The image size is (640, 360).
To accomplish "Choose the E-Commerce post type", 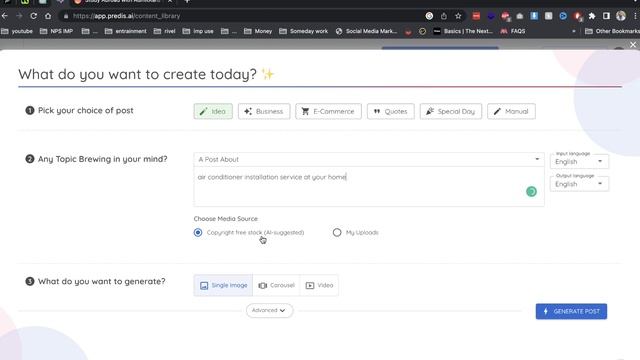I will pyautogui.click(x=328, y=111).
